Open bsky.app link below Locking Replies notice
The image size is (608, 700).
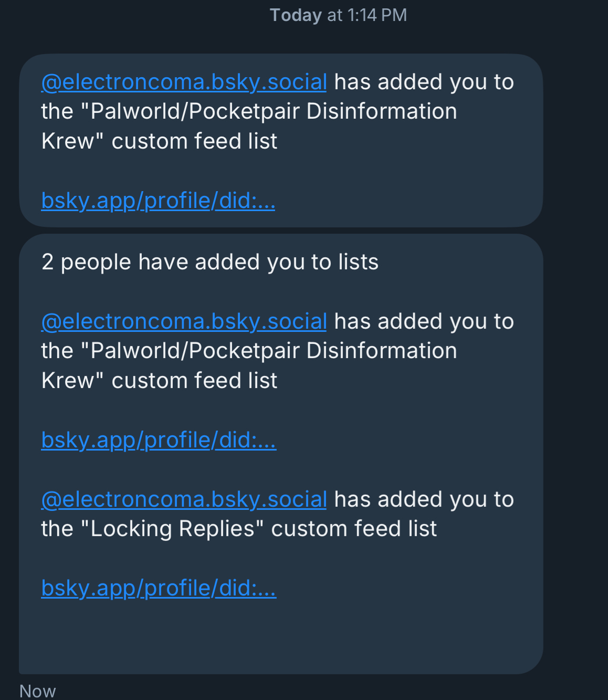click(159, 588)
